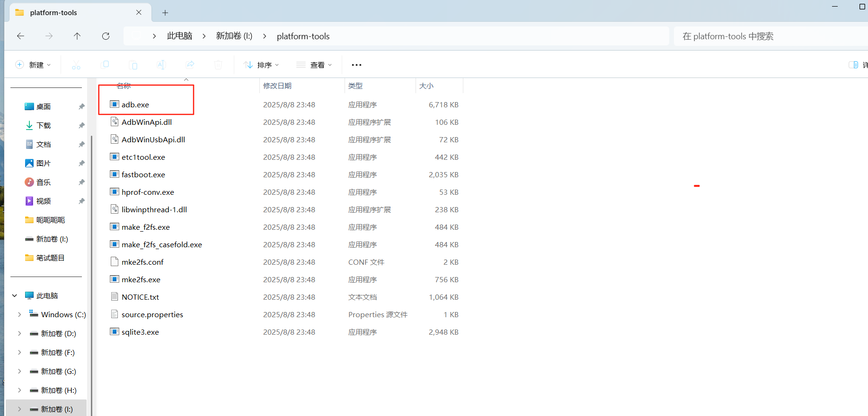This screenshot has width=868, height=416.
Task: Go back with the left arrow
Action: pos(20,36)
